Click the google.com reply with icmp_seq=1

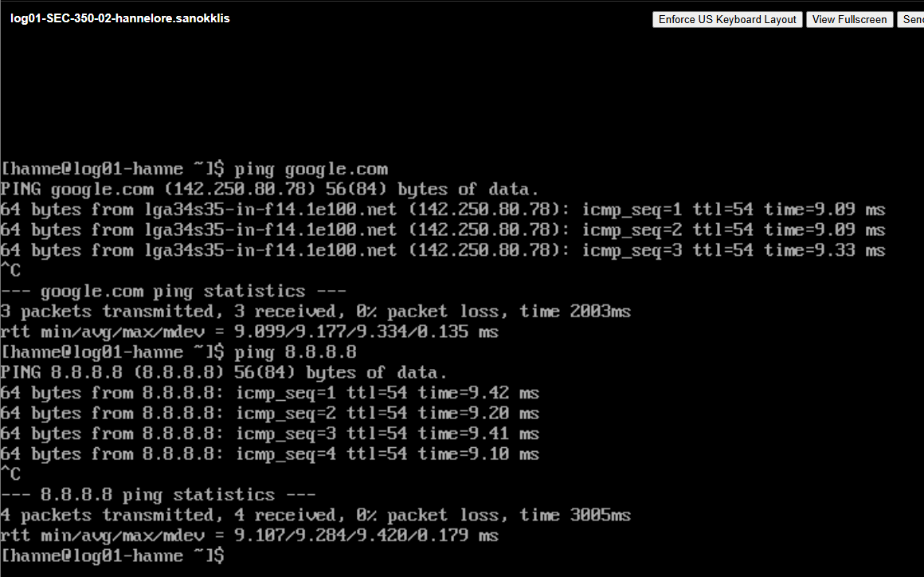click(x=442, y=210)
